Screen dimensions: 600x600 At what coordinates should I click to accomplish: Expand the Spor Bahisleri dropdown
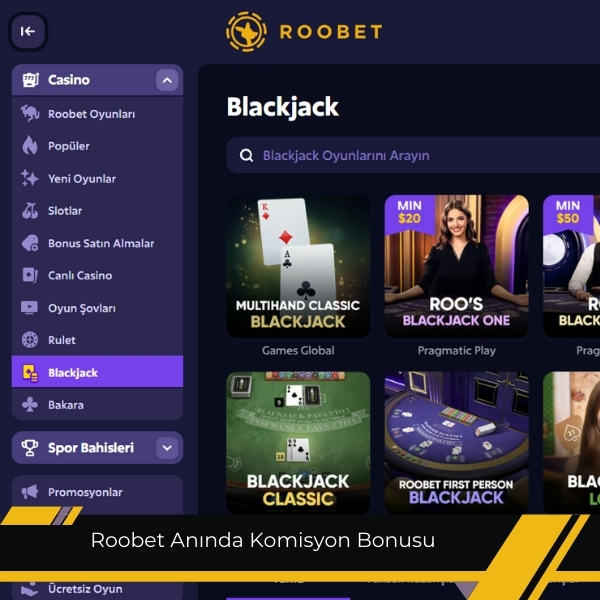point(167,448)
